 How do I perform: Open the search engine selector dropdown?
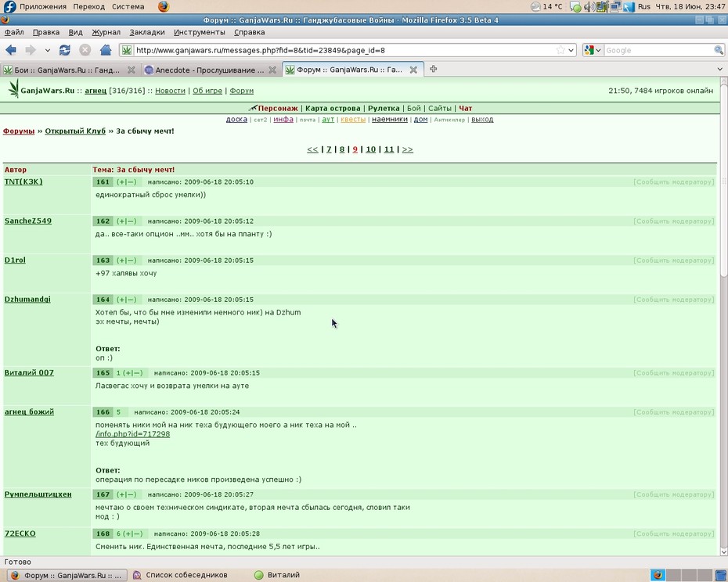(593, 50)
